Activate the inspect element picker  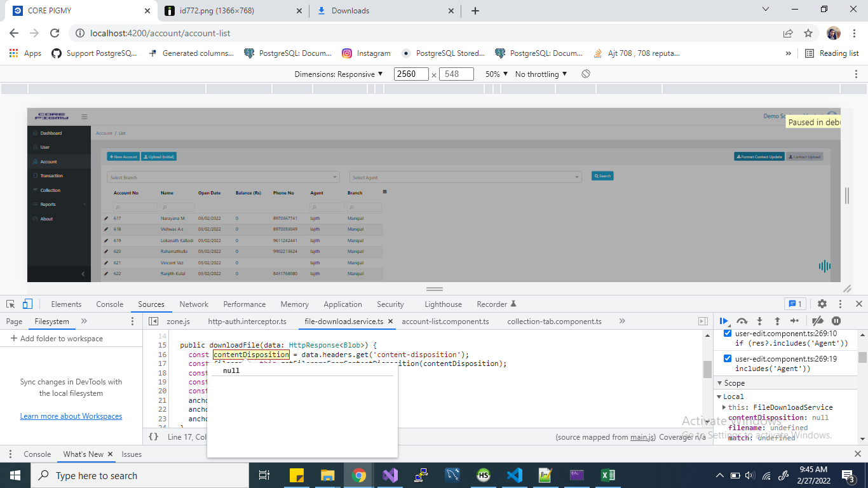11,304
